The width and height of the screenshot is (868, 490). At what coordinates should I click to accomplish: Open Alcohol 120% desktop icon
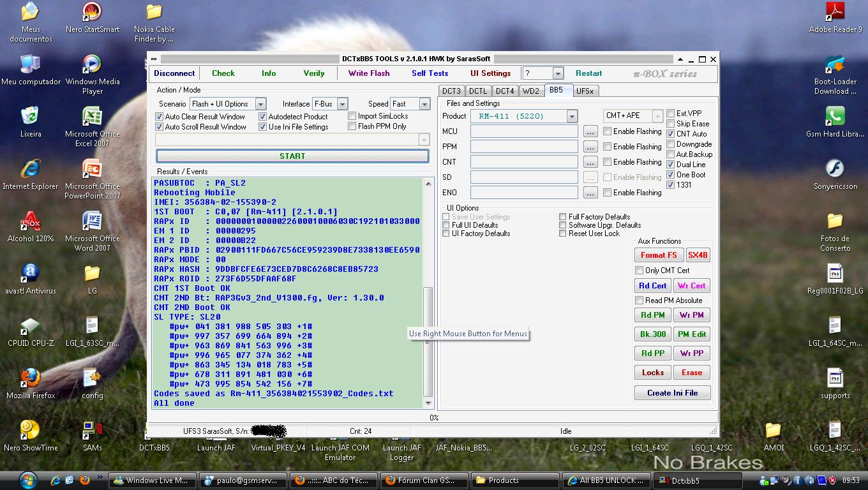click(31, 226)
